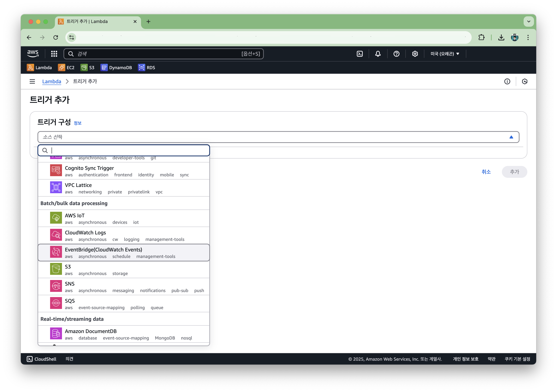Select the S3 trigger source option
Screen dimensions: 557x392
tap(124, 270)
